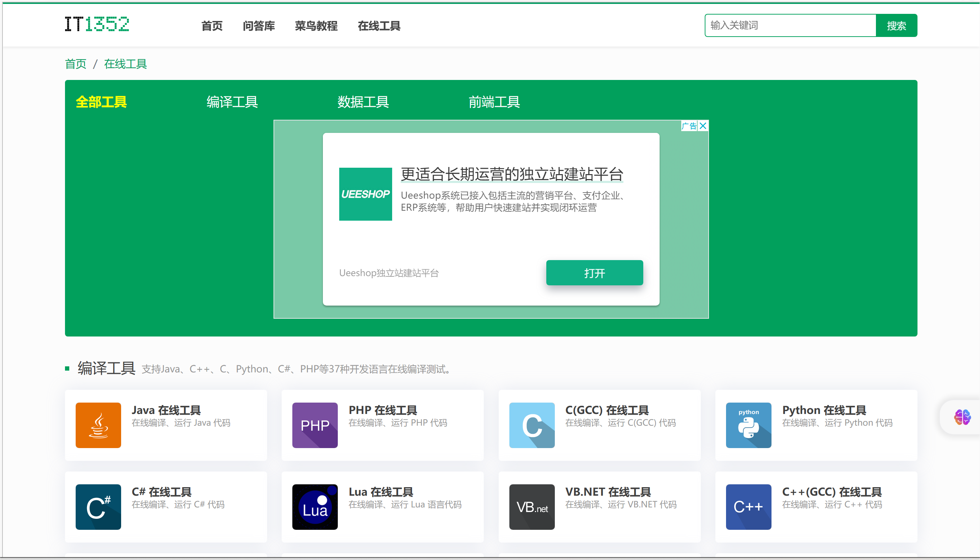Viewport: 980px width, 560px height.
Task: Click the IT1352 site logo
Action: pyautogui.click(x=97, y=24)
